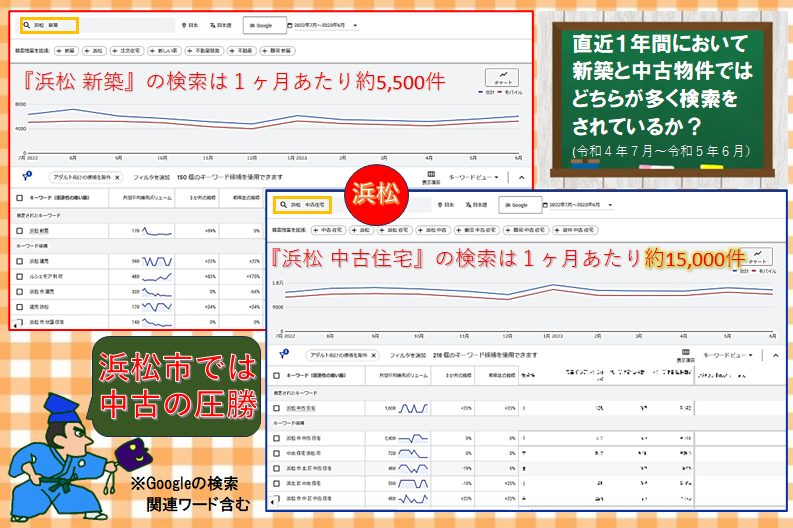Sort by the キーワード column header in the 中古住宅 table

point(316,375)
